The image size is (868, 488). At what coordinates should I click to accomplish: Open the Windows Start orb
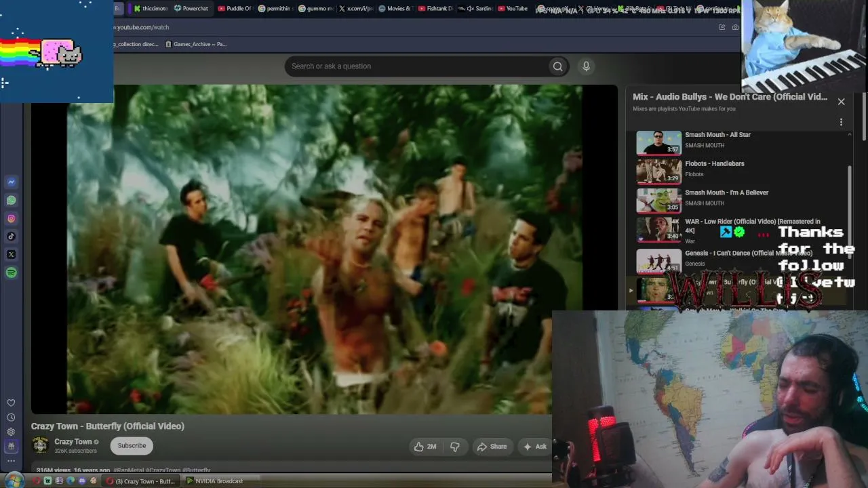pos(14,481)
